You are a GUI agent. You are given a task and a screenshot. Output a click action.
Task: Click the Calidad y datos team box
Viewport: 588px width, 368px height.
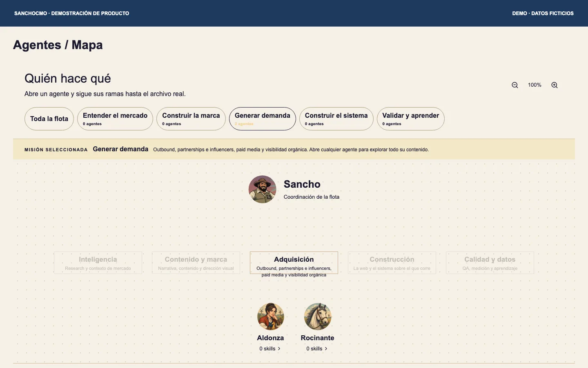point(490,263)
